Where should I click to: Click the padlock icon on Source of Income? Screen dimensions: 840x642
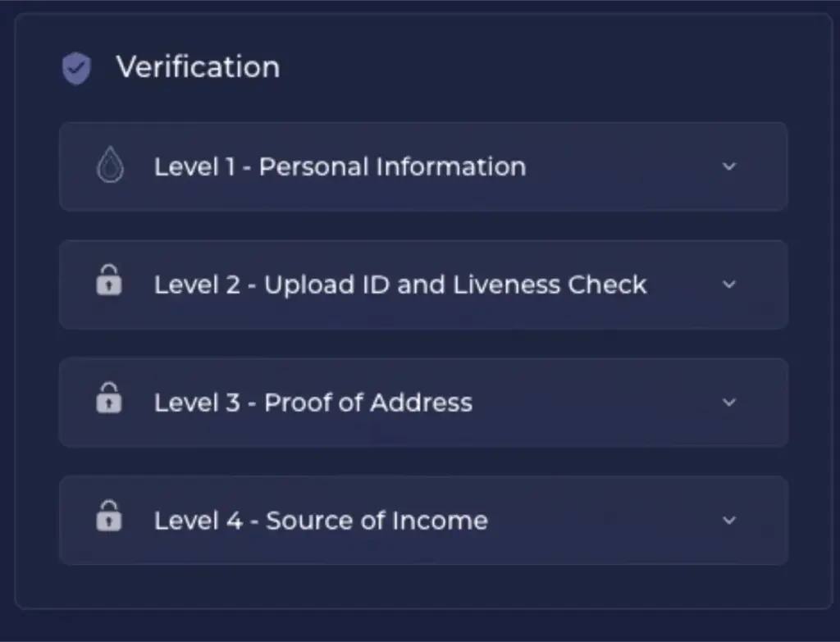(x=110, y=520)
